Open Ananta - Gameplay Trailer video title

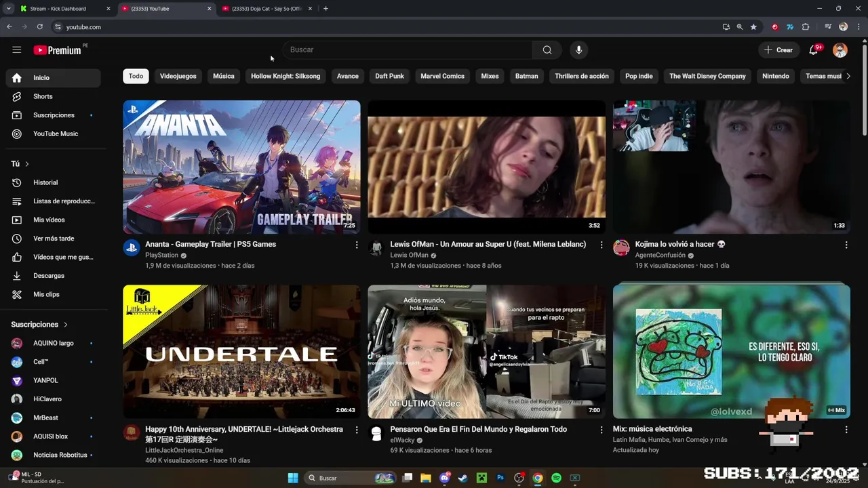[210, 245]
